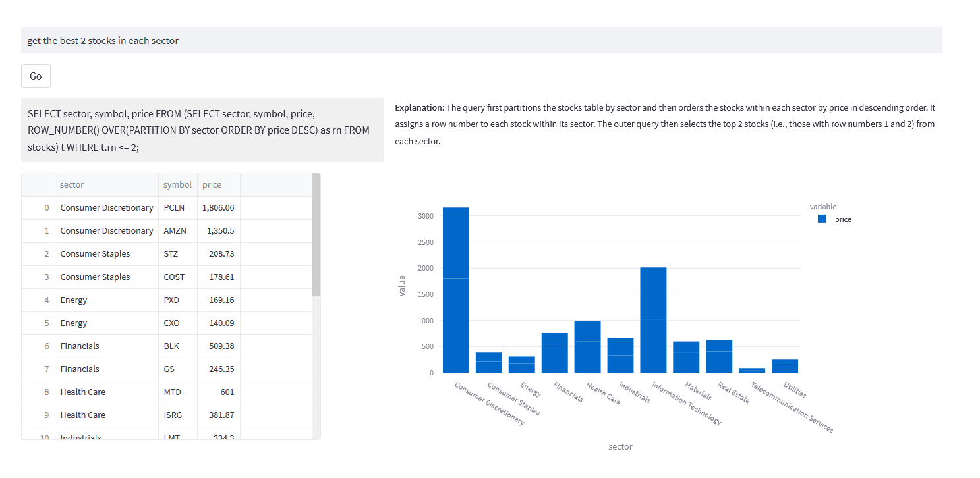Screen dimensions: 980x478
Task: Click the ISRG Health Care row
Action: (x=132, y=415)
